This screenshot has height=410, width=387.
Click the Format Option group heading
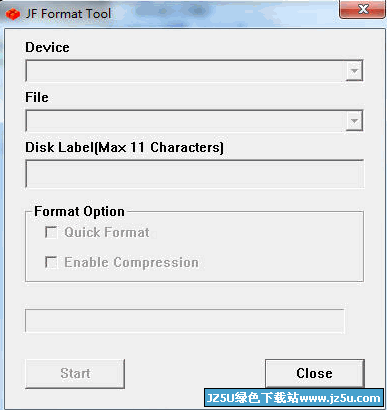pyautogui.click(x=79, y=211)
